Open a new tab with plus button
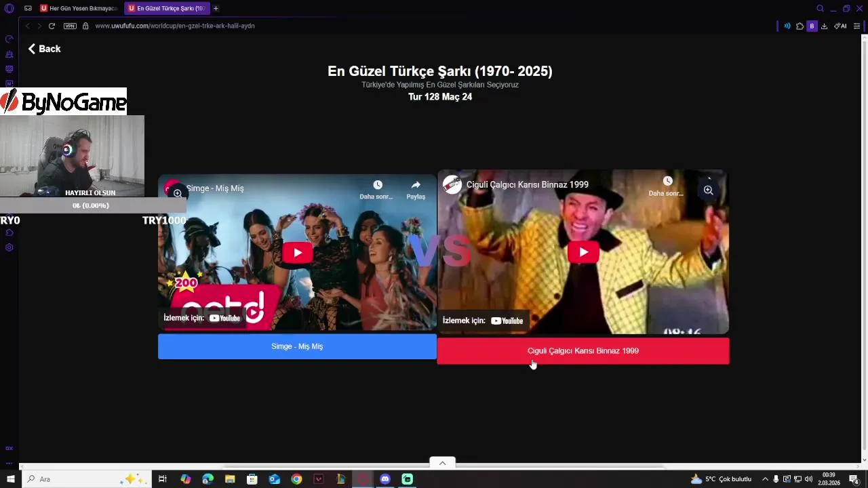 point(216,8)
